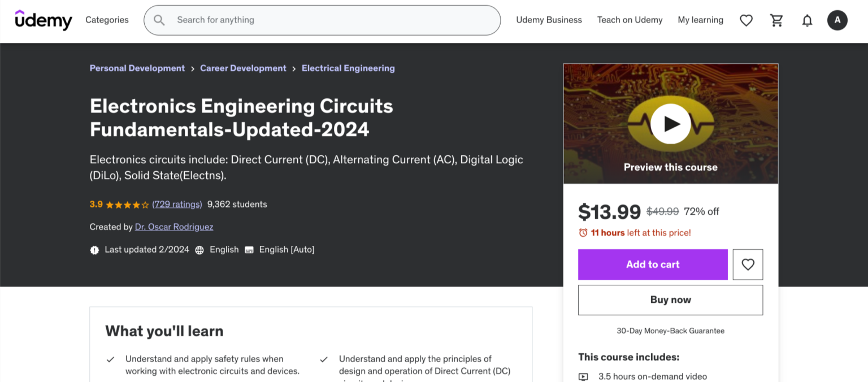The width and height of the screenshot is (868, 382).
Task: Click the language globe indicator
Action: [199, 249]
